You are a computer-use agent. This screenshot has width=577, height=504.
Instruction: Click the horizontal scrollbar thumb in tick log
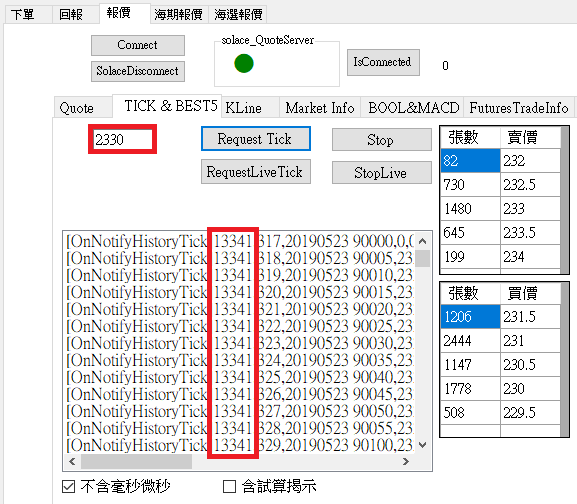coord(136,461)
